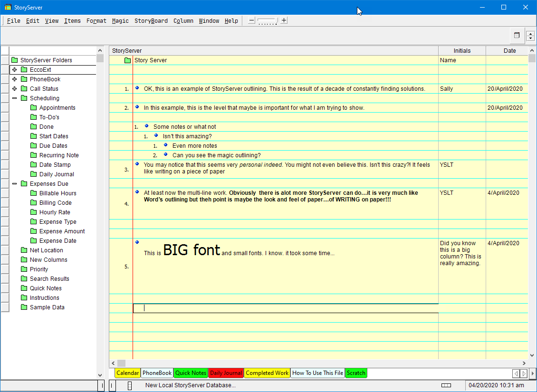Click the status bar icon left of the database name
This screenshot has height=392, width=537.
[x=129, y=385]
